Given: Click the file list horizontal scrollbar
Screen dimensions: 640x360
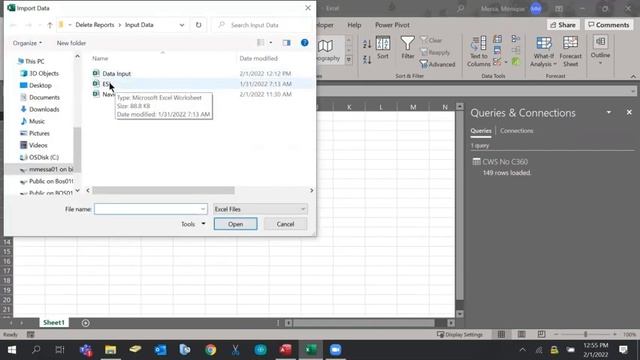Looking at the screenshot, I should click(163, 191).
